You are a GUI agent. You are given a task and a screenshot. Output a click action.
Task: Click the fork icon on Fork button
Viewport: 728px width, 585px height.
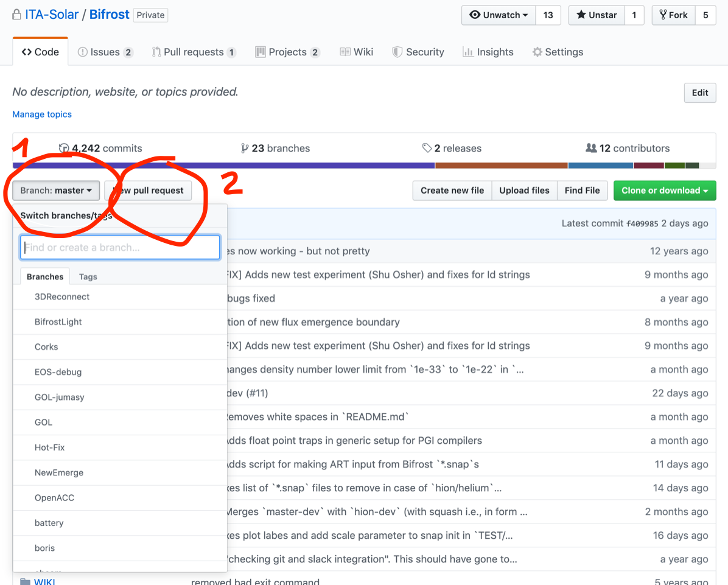point(663,15)
